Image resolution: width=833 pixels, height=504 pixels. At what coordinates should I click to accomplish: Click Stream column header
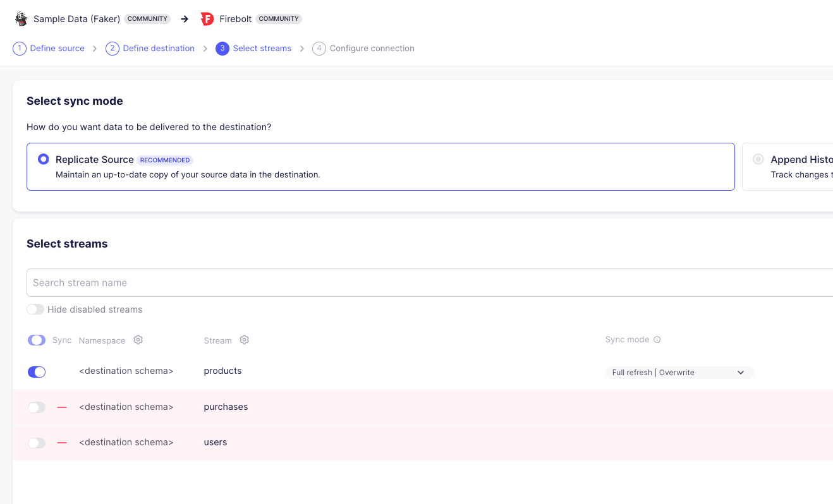tap(217, 340)
